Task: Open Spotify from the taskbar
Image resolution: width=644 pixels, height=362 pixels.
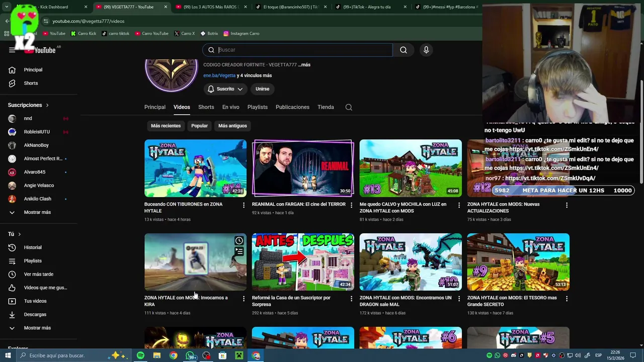Action: click(140, 355)
